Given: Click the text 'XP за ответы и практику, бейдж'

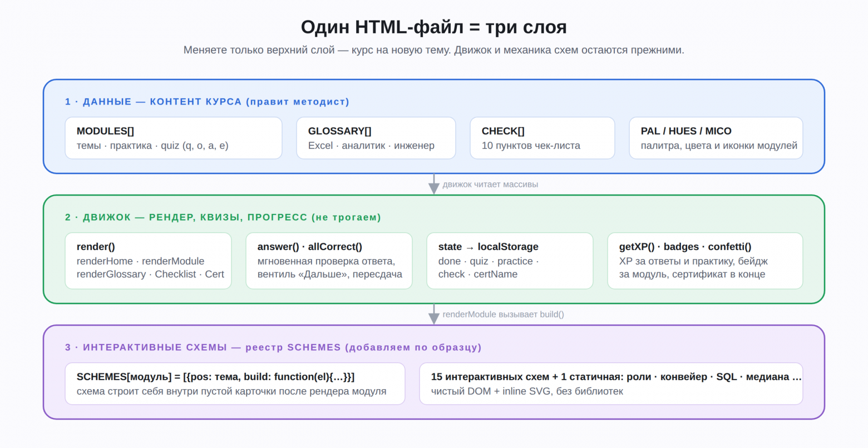Looking at the screenshot, I should tap(693, 261).
